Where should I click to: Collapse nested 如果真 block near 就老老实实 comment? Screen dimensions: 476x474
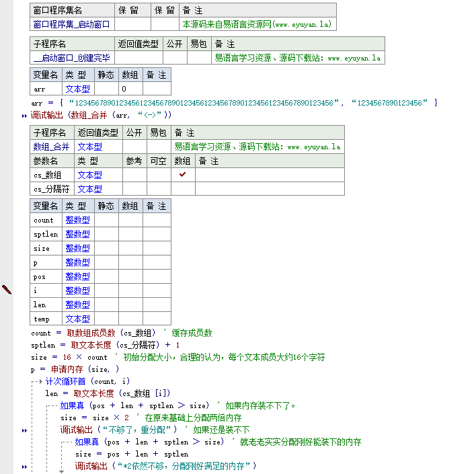click(x=67, y=442)
